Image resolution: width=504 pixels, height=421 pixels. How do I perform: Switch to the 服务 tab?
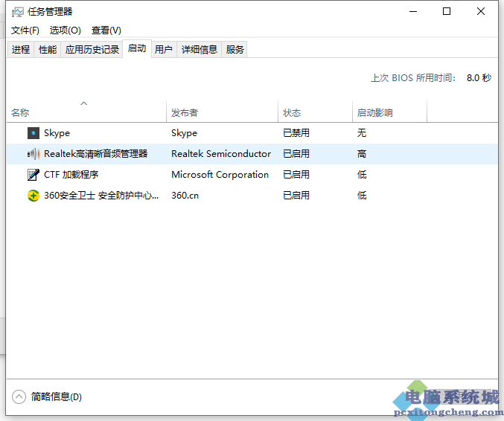pos(235,49)
